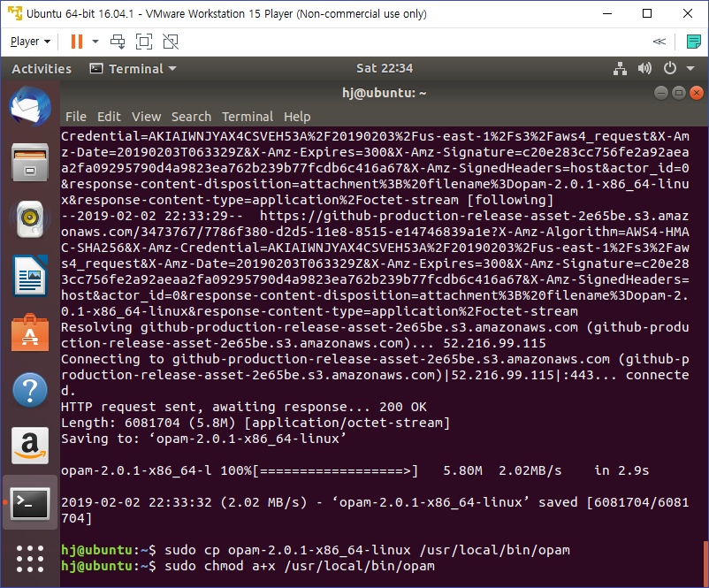Collapse the VMware toolbar devices chevron
Image resolution: width=709 pixels, height=588 pixels.
(x=659, y=42)
